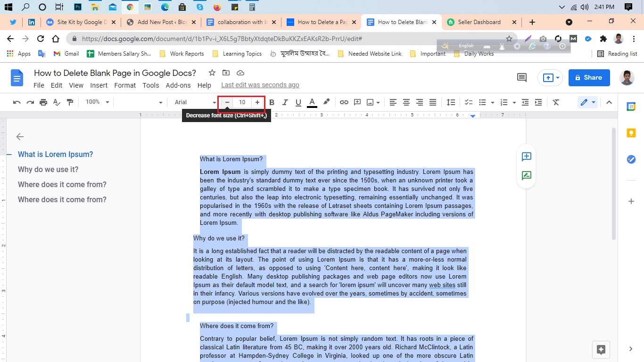This screenshot has width=644, height=362.
Task: Apply a checklist with the checklist icon
Action: (468, 102)
